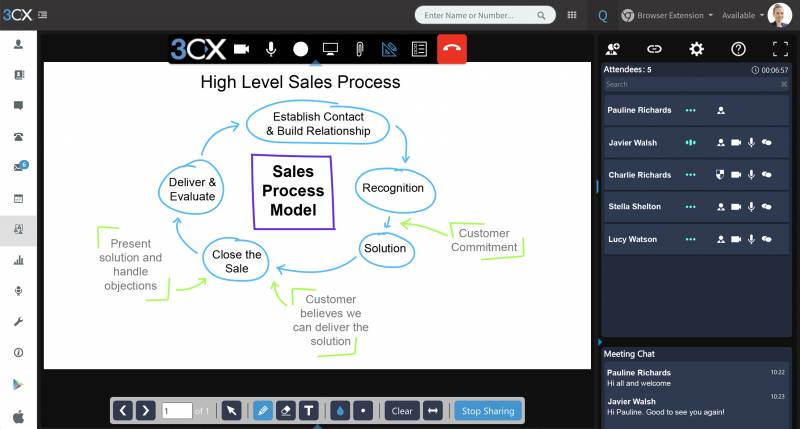
Task: Start recording the meeting
Action: tap(300, 48)
